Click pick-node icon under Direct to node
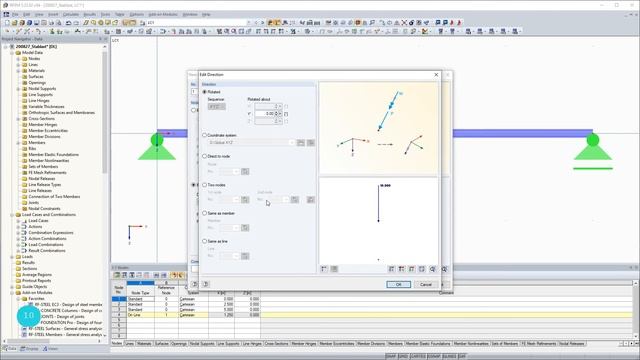Image resolution: width=640 pixels, height=360 pixels. (245, 171)
